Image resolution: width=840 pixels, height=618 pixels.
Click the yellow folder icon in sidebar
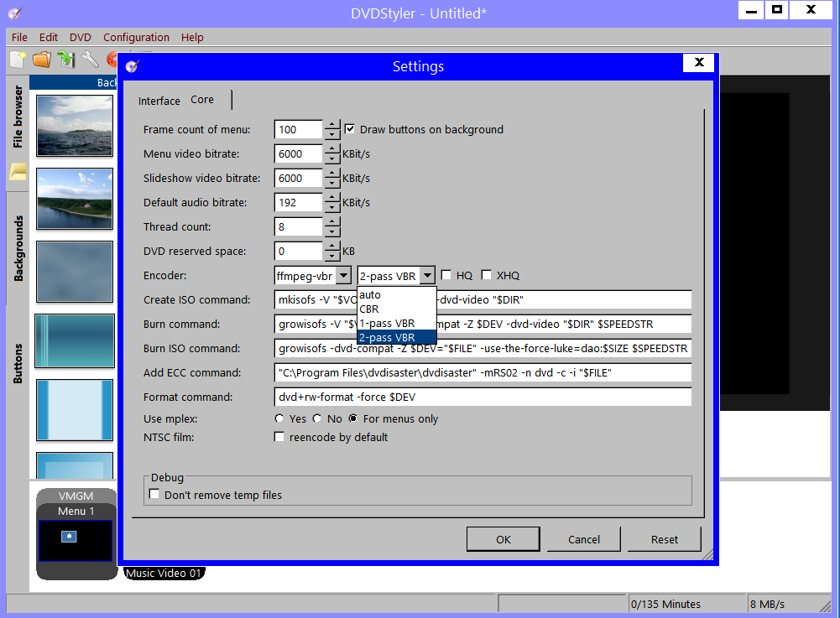click(x=18, y=171)
